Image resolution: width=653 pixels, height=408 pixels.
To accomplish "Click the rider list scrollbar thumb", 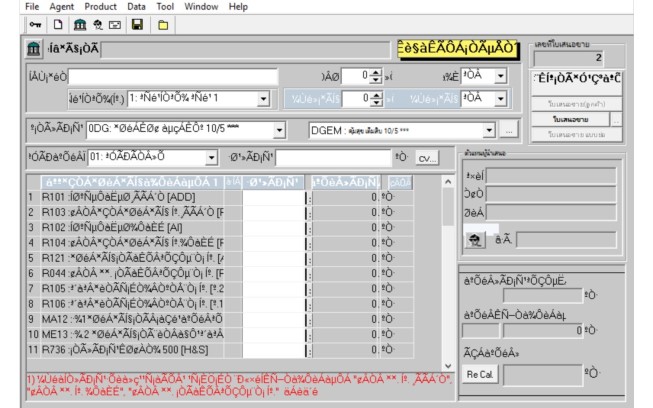I will point(448,207).
